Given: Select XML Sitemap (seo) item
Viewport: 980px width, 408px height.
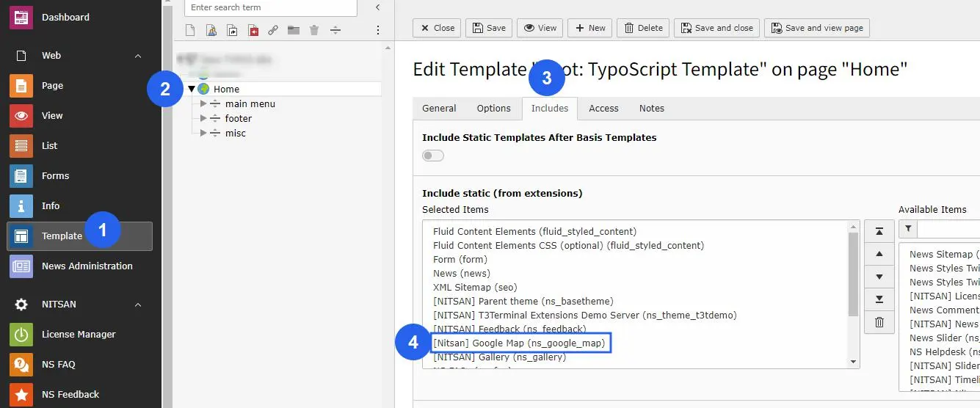Looking at the screenshot, I should (475, 288).
